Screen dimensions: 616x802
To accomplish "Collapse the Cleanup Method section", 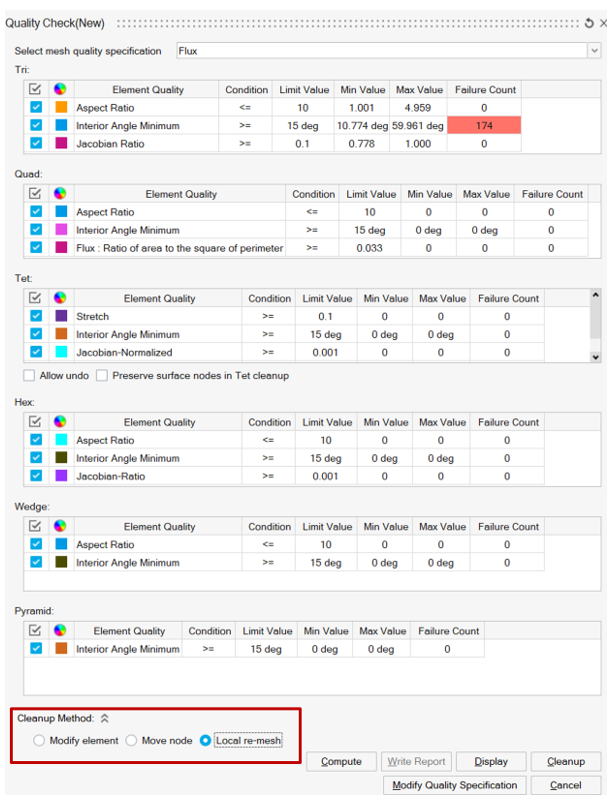I will (x=104, y=718).
